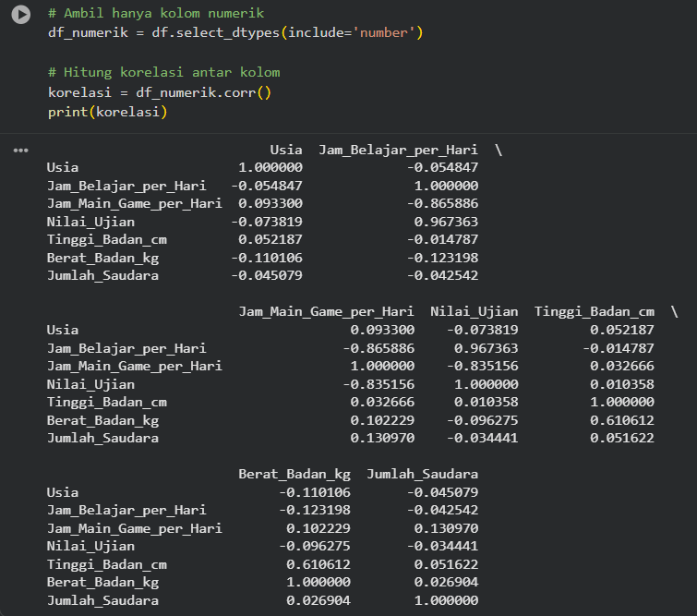
Task: Click the print(korelasi) statement
Action: tap(108, 112)
